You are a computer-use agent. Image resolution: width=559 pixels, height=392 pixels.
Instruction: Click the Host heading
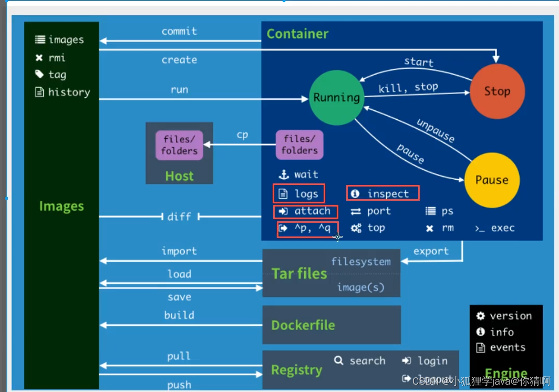[x=179, y=176]
